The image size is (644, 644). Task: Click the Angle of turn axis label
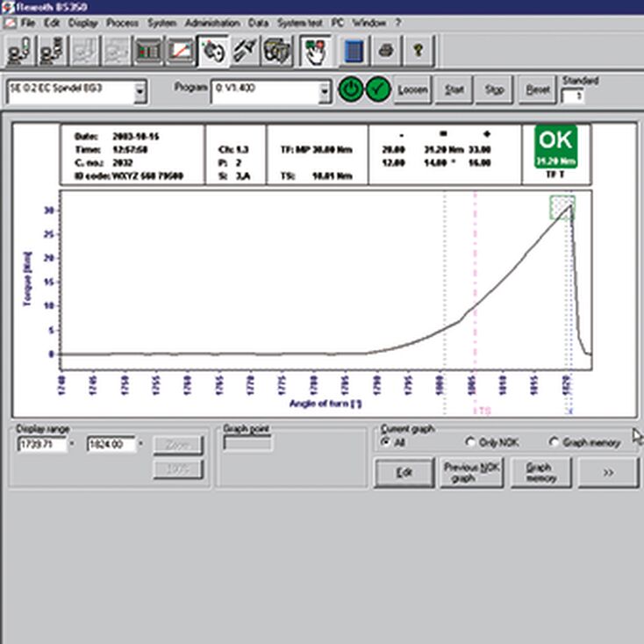click(326, 404)
